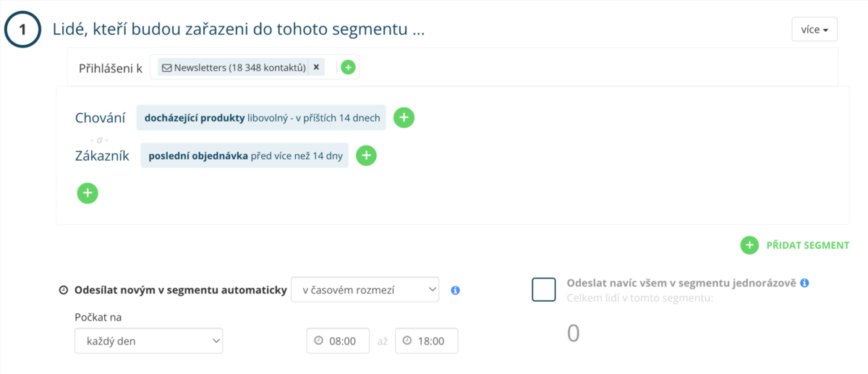
Task: Add condition after docházející produkty rule
Action: coord(404,117)
